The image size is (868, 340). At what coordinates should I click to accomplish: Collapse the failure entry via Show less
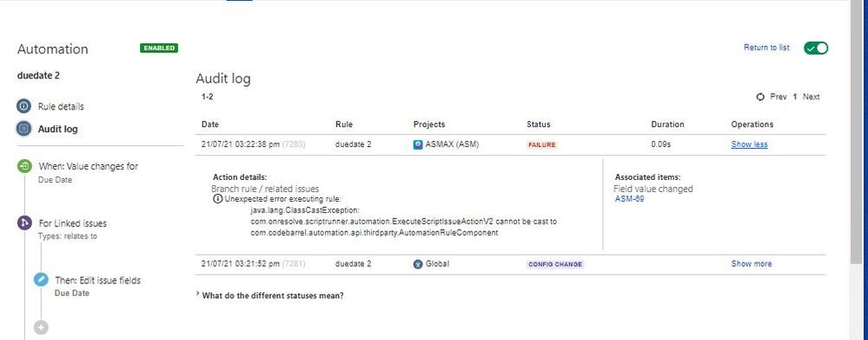click(x=749, y=144)
